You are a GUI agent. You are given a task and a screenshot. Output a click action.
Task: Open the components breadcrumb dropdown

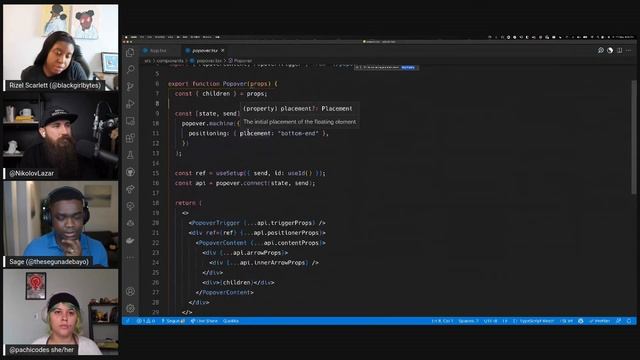[x=170, y=61]
